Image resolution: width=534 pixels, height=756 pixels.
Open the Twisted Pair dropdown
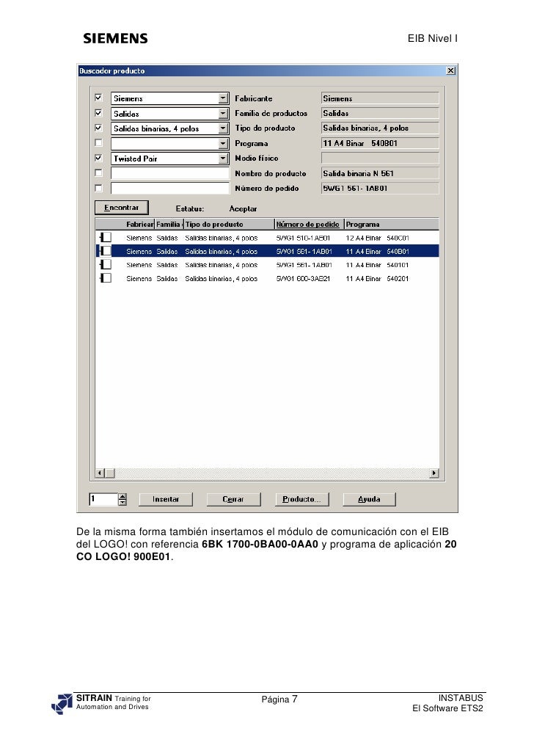(x=223, y=159)
